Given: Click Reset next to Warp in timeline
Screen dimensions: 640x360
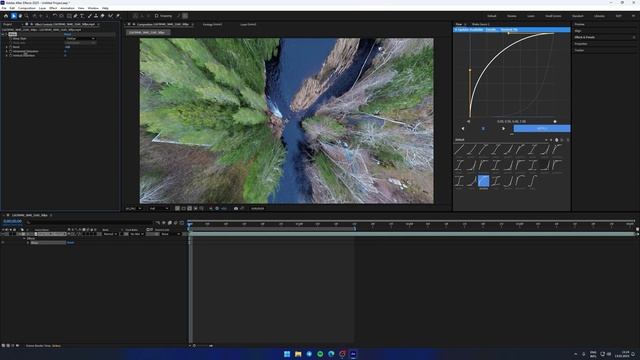Looking at the screenshot, I should [x=71, y=242].
